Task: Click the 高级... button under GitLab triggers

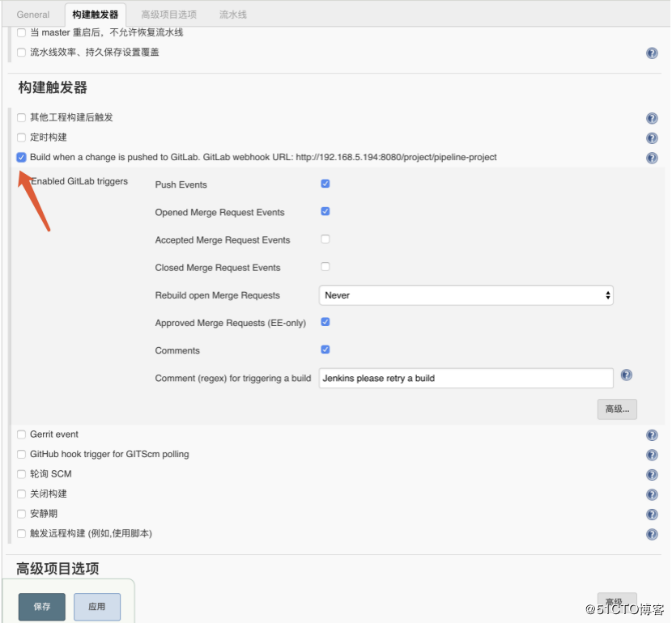Action: click(617, 409)
